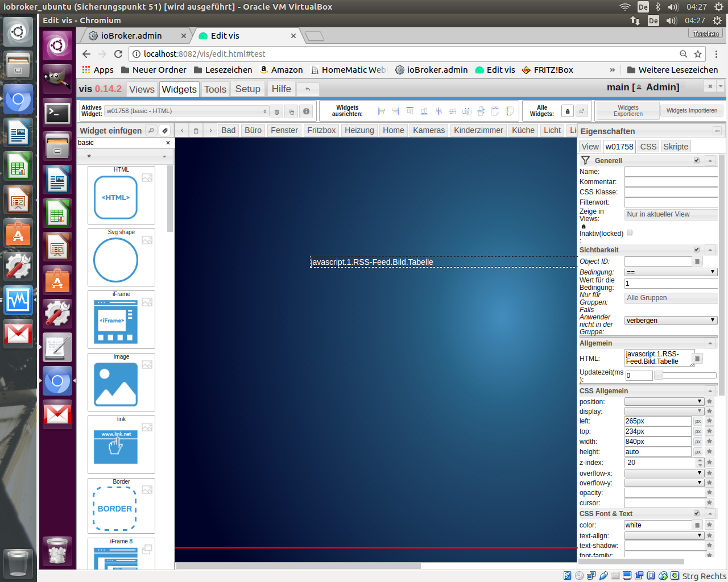Toggle the Generell section checkbox
The height and width of the screenshot is (582, 728).
697,160
